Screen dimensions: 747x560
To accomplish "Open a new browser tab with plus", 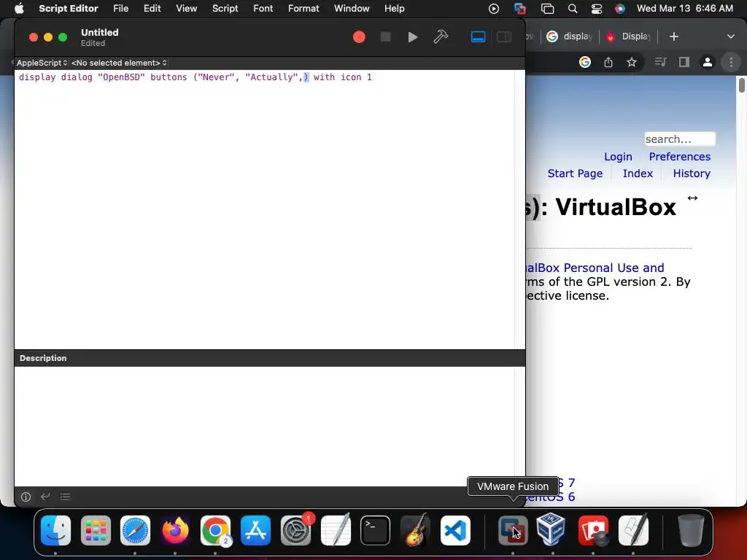I will pyautogui.click(x=673, y=36).
